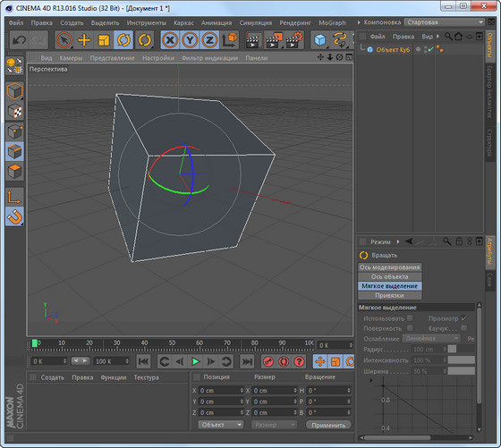Switch to Model mode cube icon
Screen dimensions: 501x448
tap(14, 91)
